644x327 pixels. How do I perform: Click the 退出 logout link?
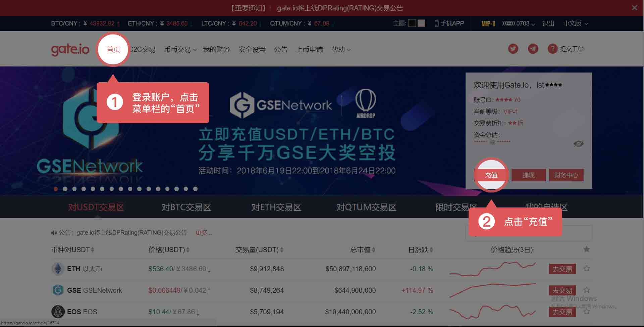click(548, 24)
